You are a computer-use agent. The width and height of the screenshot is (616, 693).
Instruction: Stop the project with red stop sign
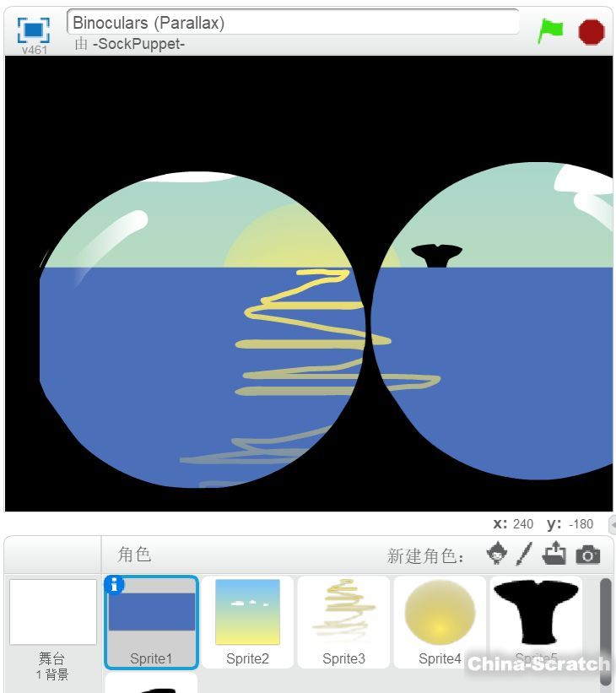tap(592, 32)
